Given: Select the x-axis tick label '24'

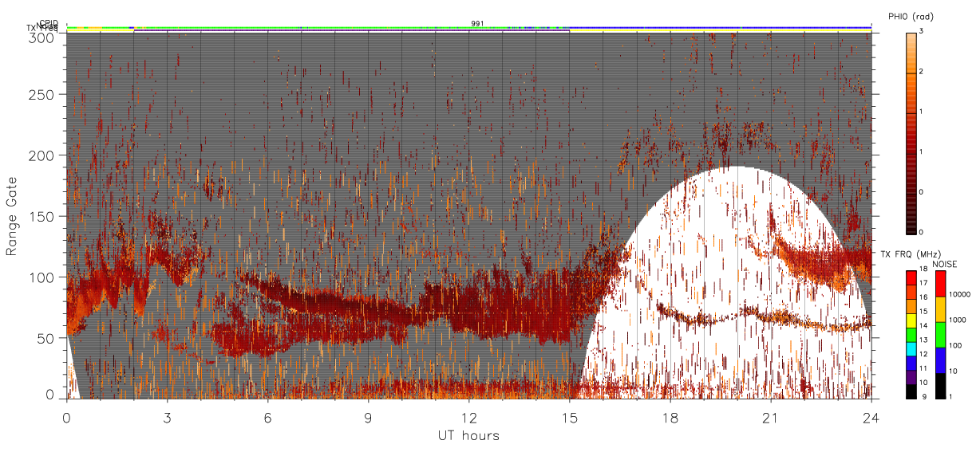Looking at the screenshot, I should [871, 417].
